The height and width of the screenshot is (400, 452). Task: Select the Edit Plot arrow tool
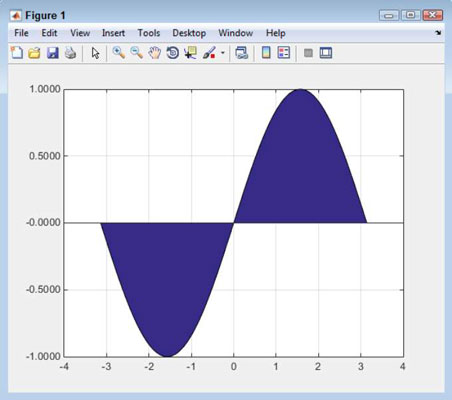(x=95, y=53)
